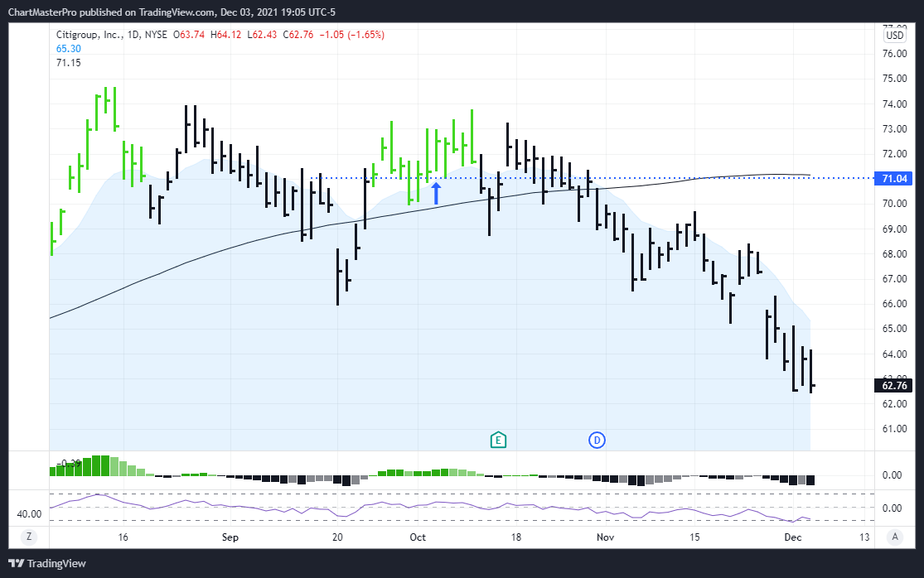This screenshot has width=924, height=578.
Task: Click the high value H64.12
Action: pos(225,35)
